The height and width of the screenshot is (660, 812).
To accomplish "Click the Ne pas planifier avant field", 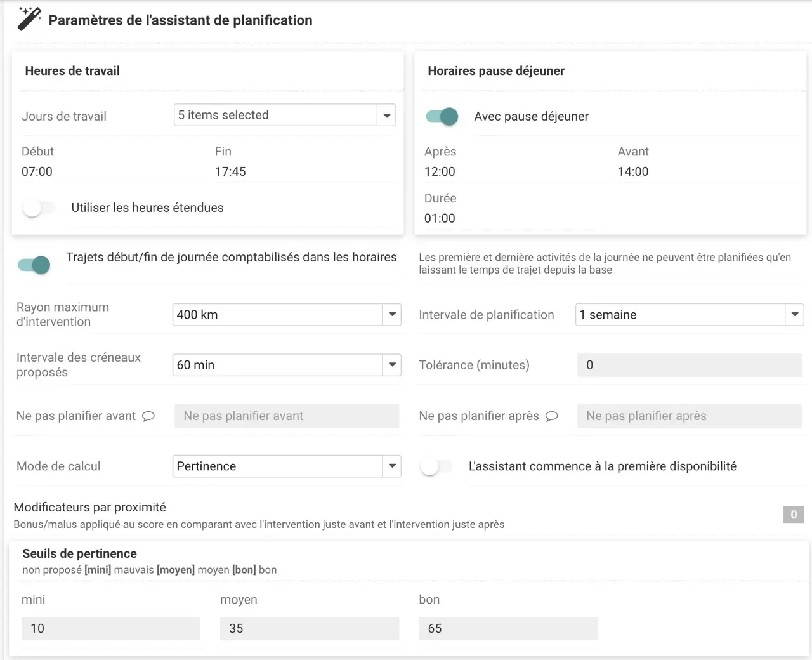I will pyautogui.click(x=286, y=416).
